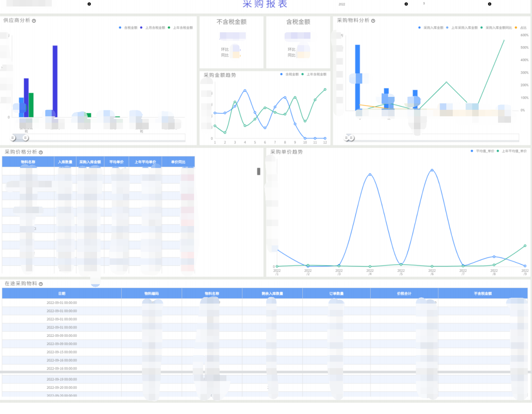Image resolution: width=532 pixels, height=414 pixels.
Task: Grab left zoom handle under 供应商分析 chart
Action: coord(13,138)
